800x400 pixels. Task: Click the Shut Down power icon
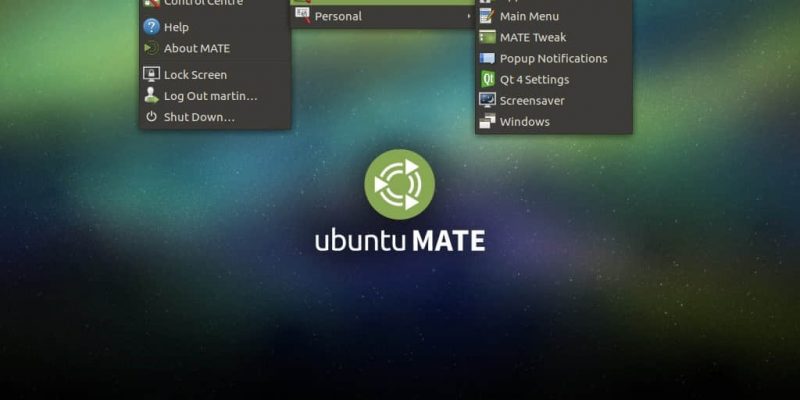(x=151, y=117)
